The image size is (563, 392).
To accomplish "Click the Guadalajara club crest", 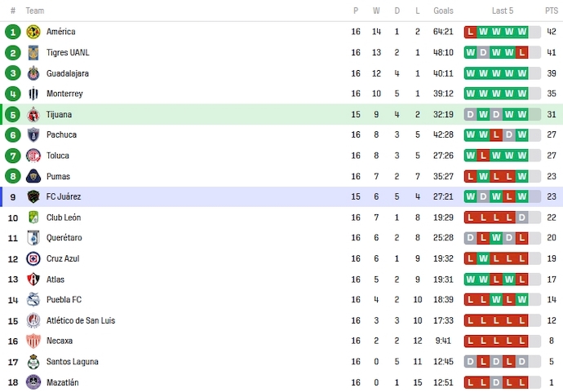I will pos(33,73).
